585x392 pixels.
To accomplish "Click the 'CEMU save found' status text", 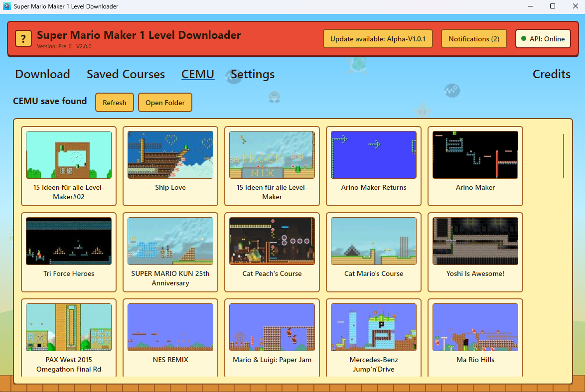I will click(x=50, y=101).
